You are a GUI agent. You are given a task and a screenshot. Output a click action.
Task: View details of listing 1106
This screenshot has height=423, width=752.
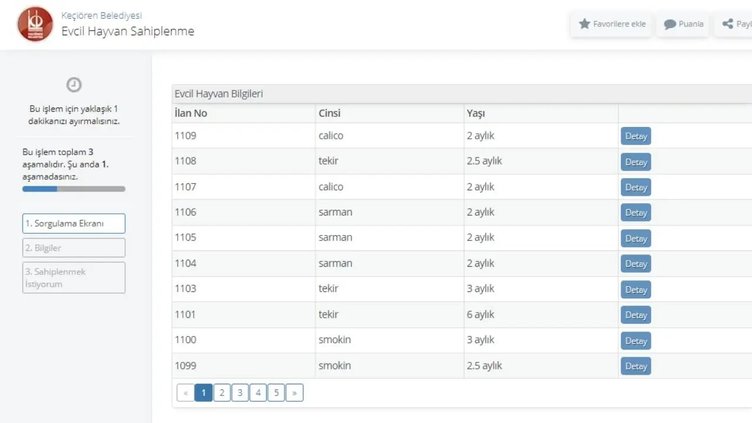[x=635, y=213]
